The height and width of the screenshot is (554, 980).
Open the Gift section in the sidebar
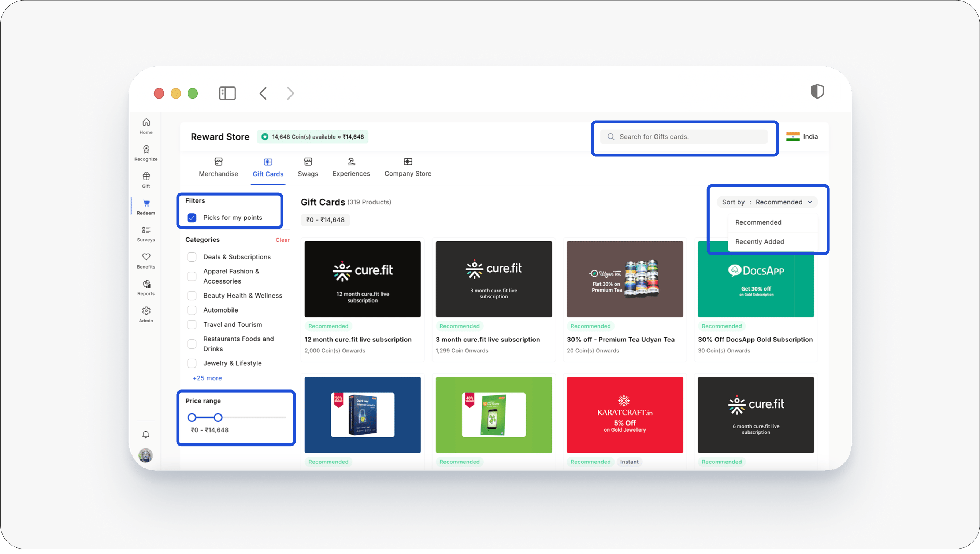146,180
